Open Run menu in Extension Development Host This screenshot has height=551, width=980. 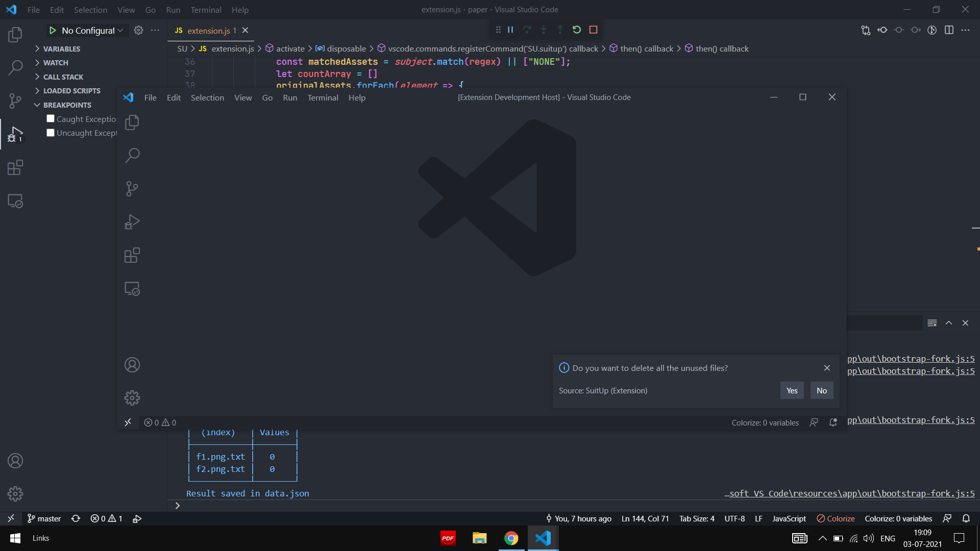[x=290, y=97]
